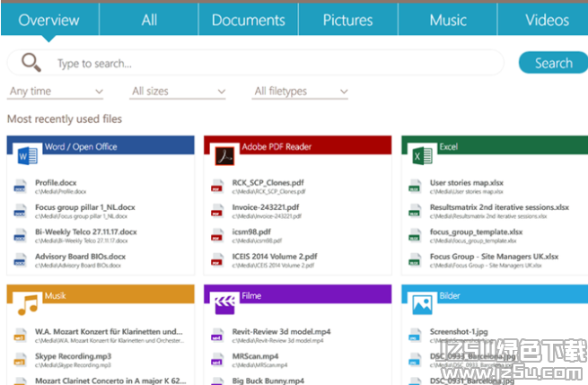The height and width of the screenshot is (385, 588).
Task: Click the Bilder picture icon
Action: point(422,304)
